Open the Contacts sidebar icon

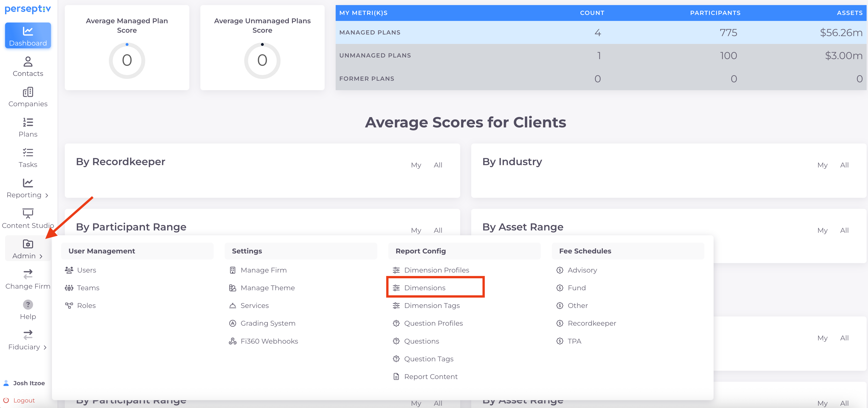28,62
